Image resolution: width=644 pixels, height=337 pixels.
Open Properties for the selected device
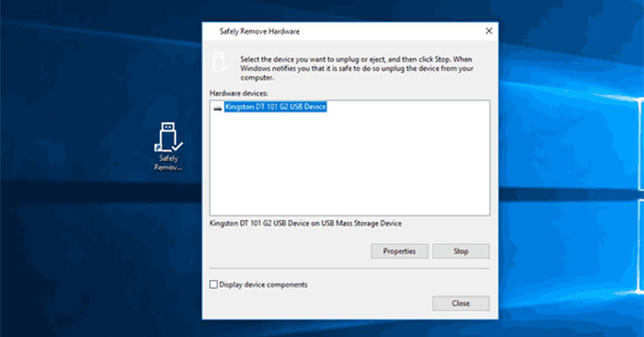click(x=399, y=251)
